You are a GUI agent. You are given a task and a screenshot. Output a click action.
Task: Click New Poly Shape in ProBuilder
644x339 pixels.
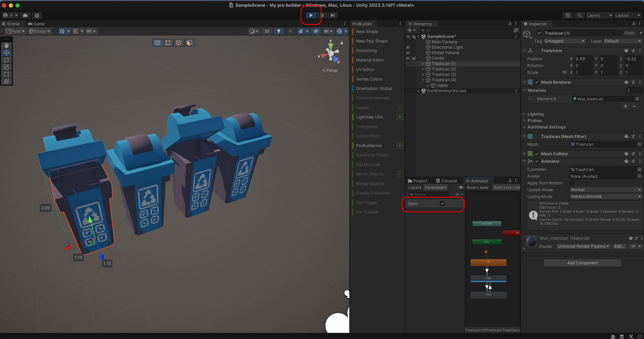pyautogui.click(x=372, y=41)
